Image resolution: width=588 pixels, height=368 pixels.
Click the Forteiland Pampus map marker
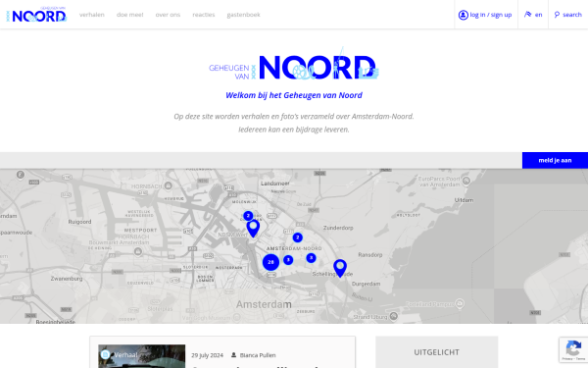coord(460,303)
